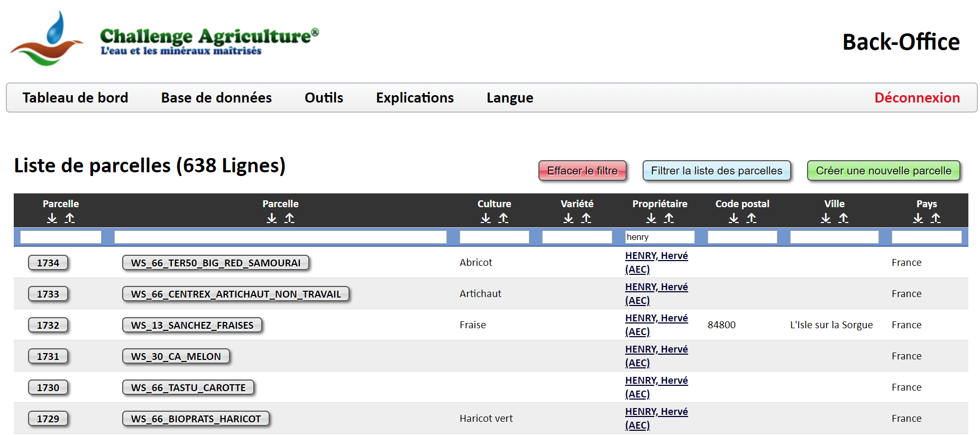
Task: Open Explications menu
Action: point(415,98)
